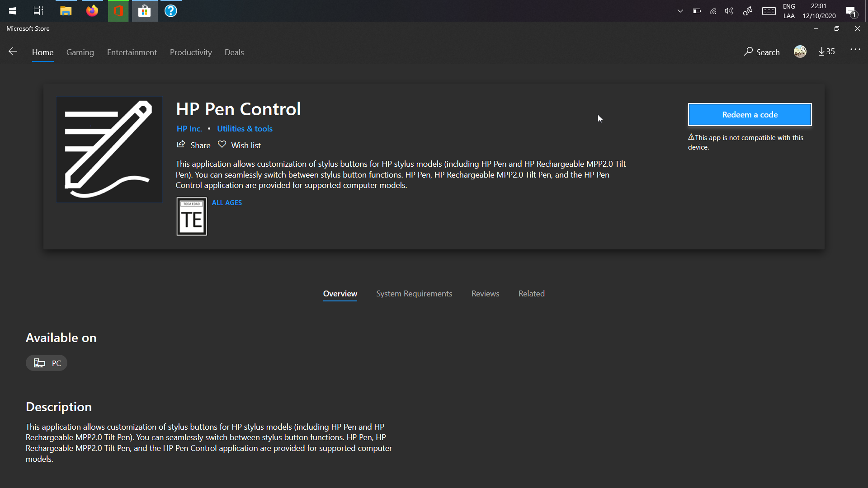Image resolution: width=868 pixels, height=488 pixels.
Task: Click the downloads icon showing 35
Action: click(x=826, y=52)
